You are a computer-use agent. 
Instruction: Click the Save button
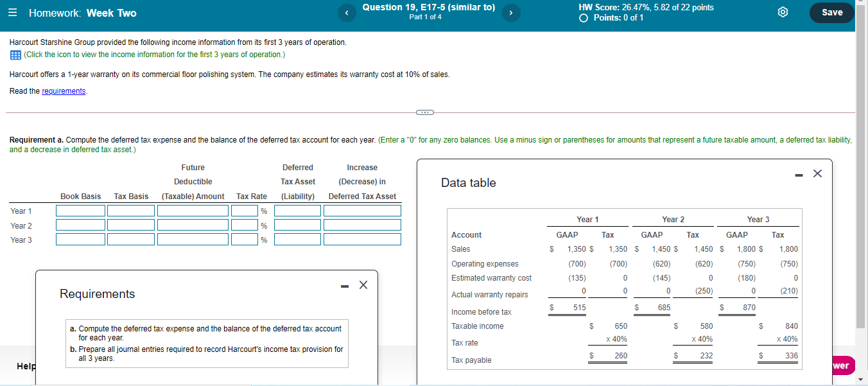[x=832, y=13]
